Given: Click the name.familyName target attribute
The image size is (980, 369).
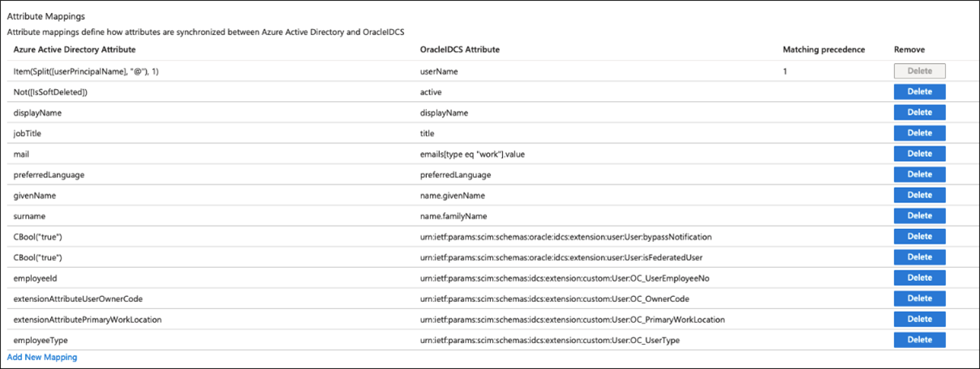Looking at the screenshot, I should click(454, 216).
